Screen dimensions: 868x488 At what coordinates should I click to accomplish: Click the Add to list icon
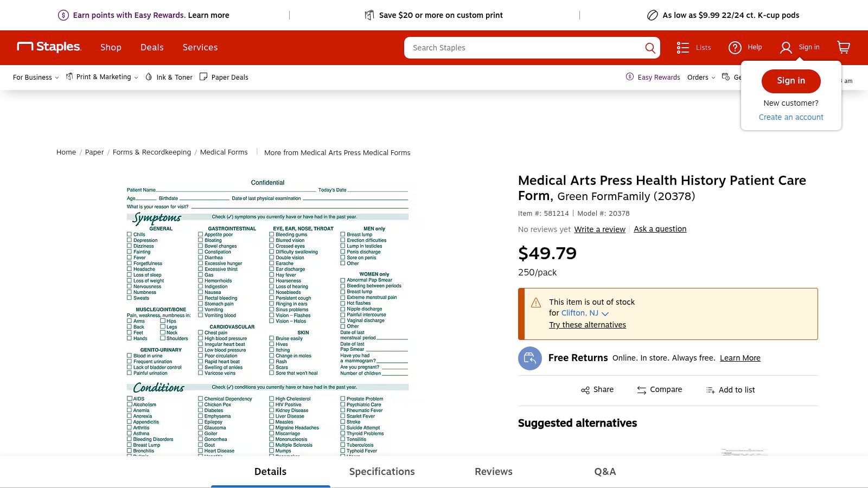point(710,390)
